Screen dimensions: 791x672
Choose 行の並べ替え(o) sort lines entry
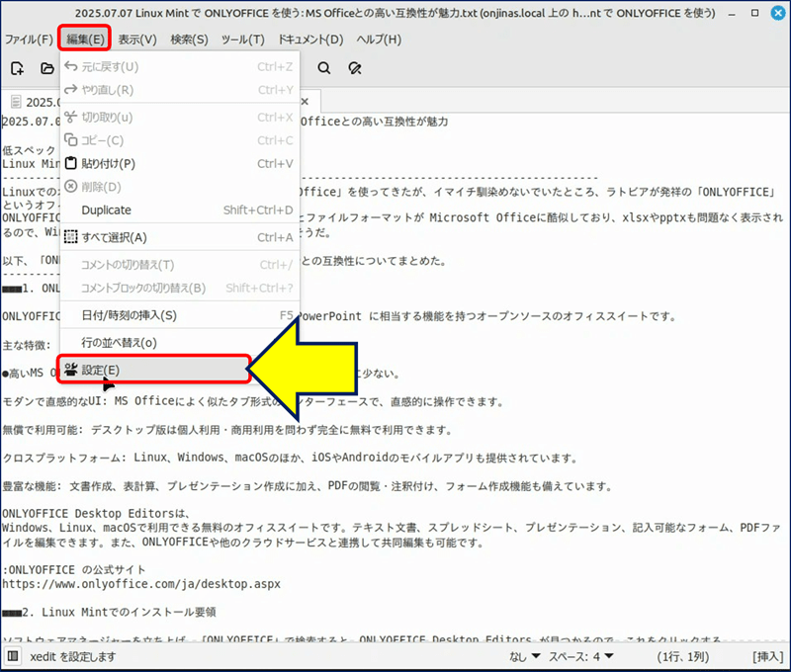[x=180, y=343]
